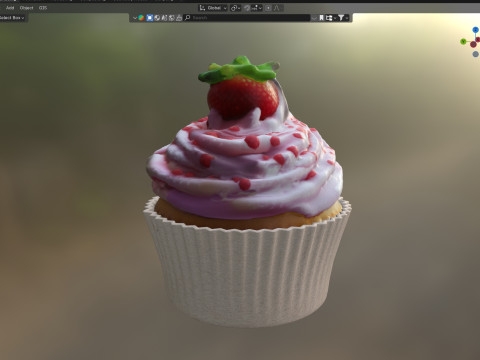The image size is (480, 360).
Task: Open the GIS menu
Action: pos(43,8)
